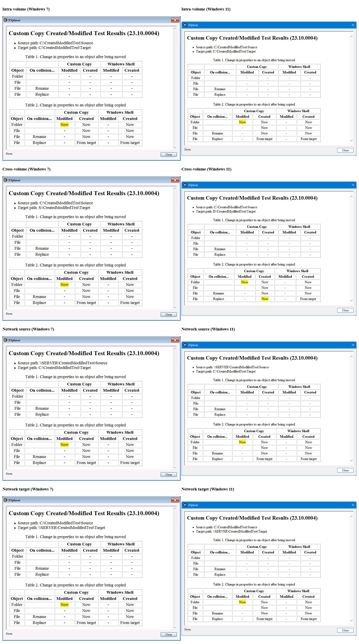359x644 pixels.
Task: Click the XYplorer icon in Cross-volume Windows 11 title bar
Action: click(185, 185)
